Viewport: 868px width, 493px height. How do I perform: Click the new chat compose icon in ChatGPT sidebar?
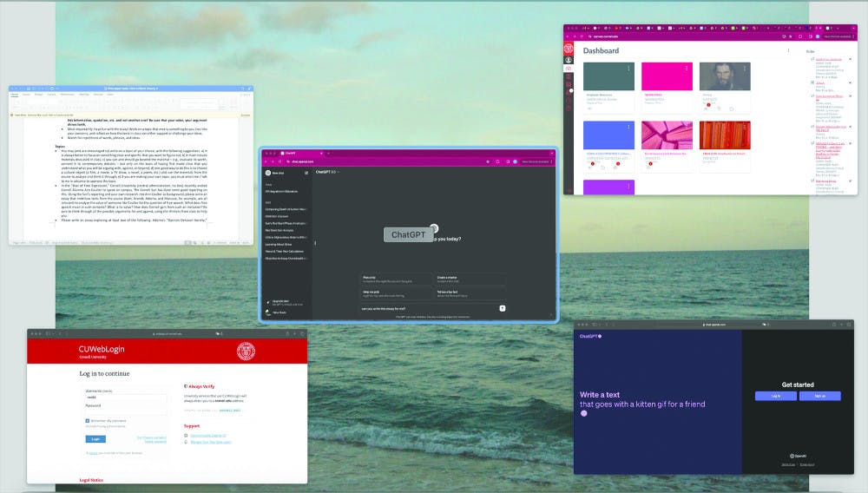[x=306, y=173]
